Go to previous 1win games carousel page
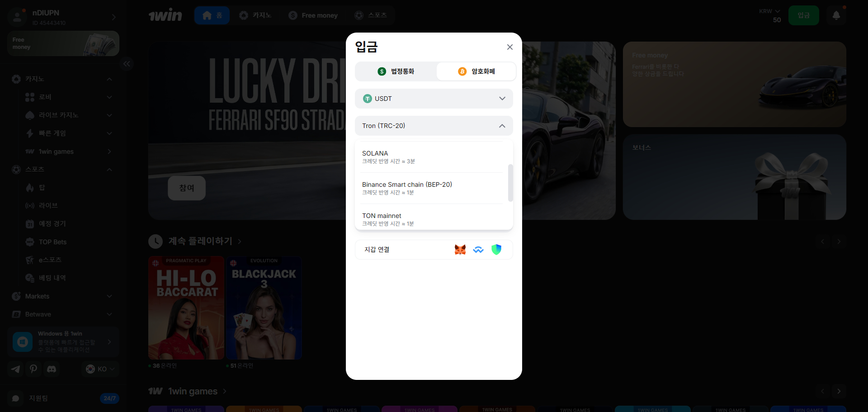Viewport: 868px width, 412px height. 822,391
